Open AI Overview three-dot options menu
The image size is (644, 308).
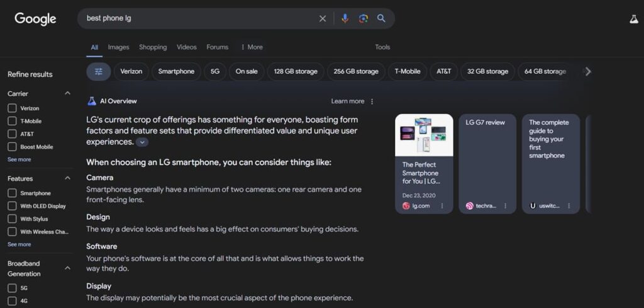(372, 101)
